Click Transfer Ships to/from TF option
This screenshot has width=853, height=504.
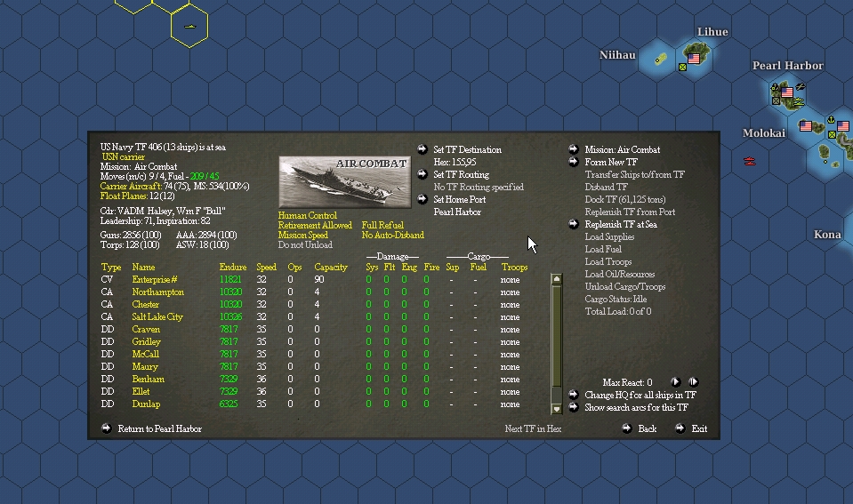pos(634,174)
